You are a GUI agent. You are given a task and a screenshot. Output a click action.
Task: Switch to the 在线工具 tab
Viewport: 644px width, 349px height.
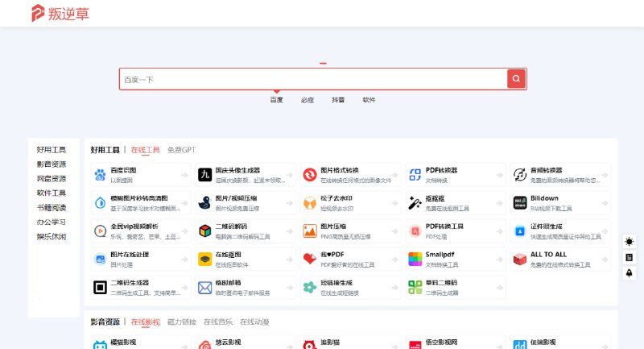pyautogui.click(x=146, y=150)
